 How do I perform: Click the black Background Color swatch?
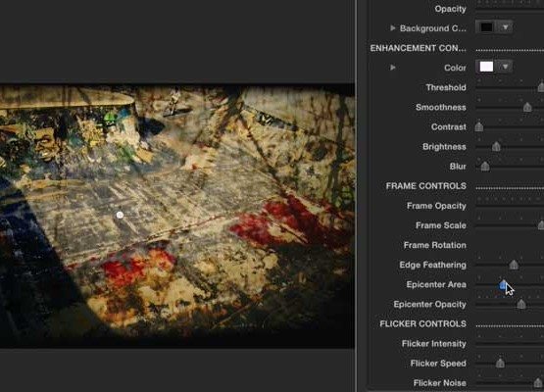486,27
